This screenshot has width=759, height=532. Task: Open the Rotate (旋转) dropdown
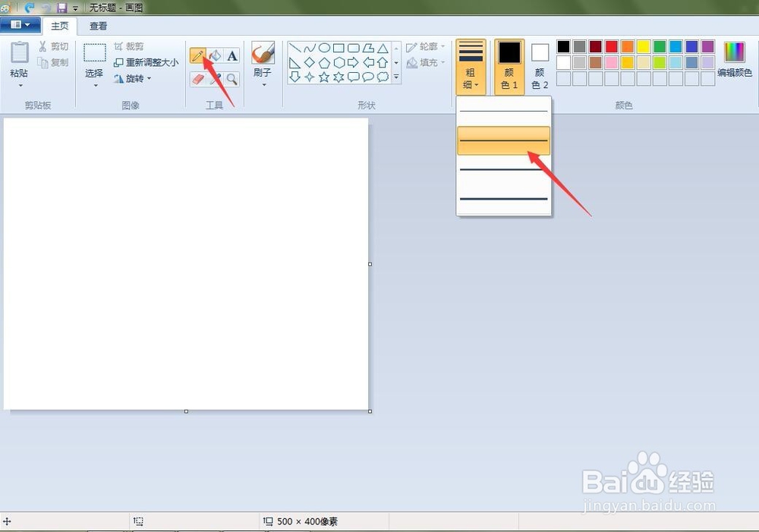pyautogui.click(x=132, y=78)
